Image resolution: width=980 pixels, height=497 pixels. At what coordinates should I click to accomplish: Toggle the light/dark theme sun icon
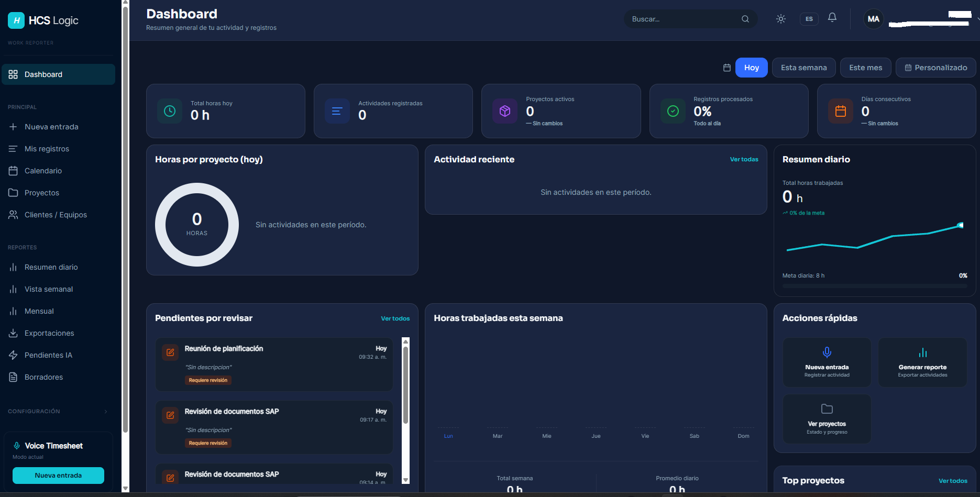780,19
